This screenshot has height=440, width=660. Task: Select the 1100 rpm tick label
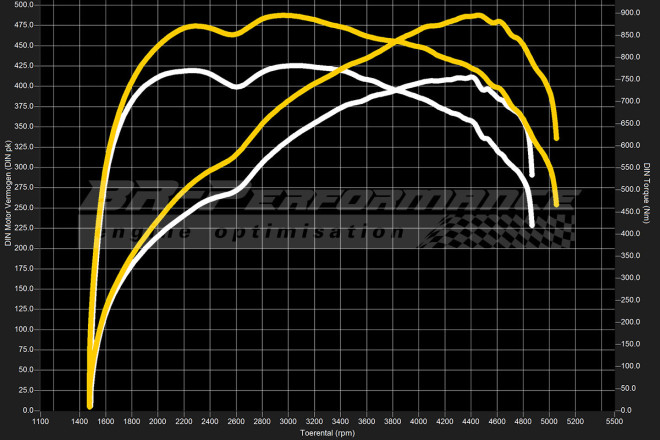pyautogui.click(x=39, y=422)
